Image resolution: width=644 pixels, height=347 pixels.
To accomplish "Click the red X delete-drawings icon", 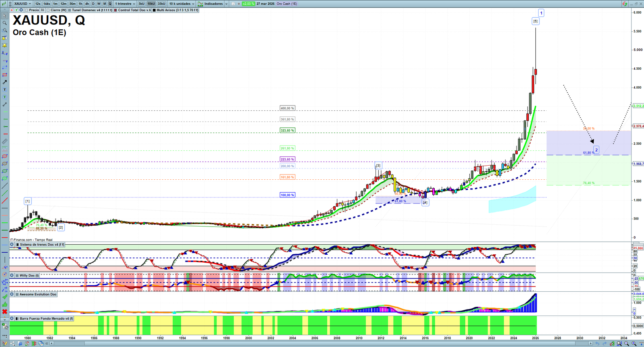I will click(4, 312).
